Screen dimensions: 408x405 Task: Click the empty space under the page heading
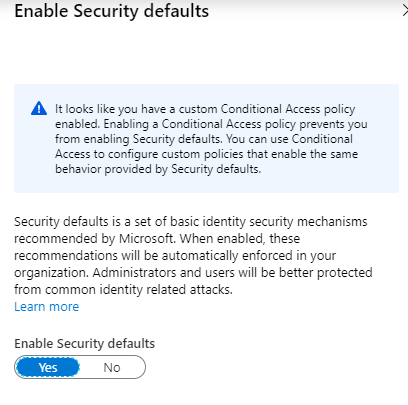tap(206, 52)
